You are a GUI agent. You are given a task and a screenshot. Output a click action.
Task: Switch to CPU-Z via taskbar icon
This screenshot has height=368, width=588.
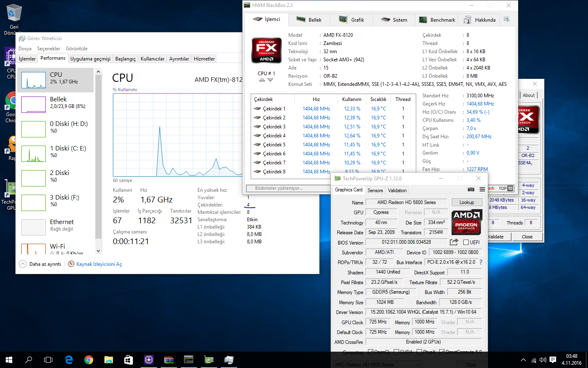point(148,360)
